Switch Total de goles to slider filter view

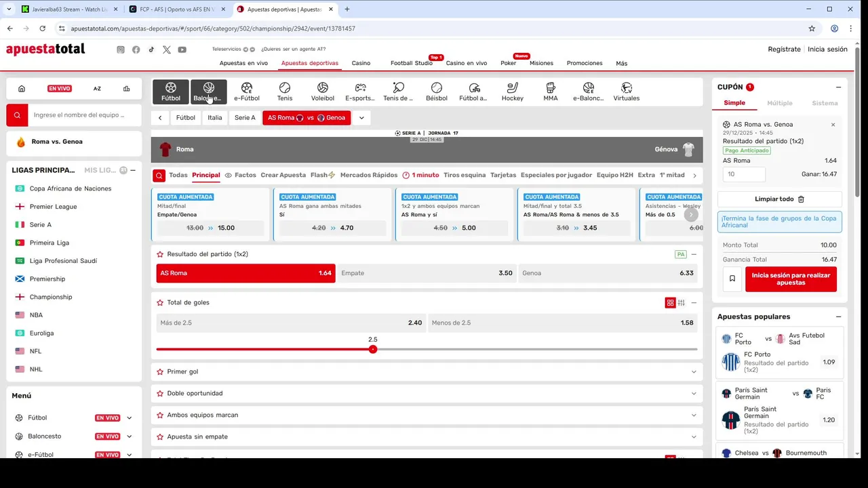tap(682, 303)
